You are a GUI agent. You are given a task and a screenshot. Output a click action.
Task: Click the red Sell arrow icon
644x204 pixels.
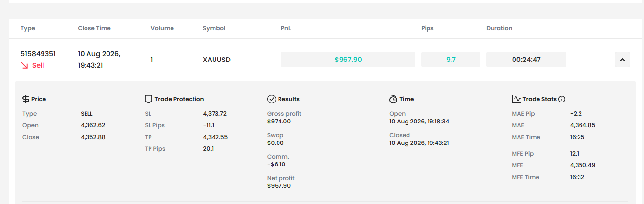[24, 65]
